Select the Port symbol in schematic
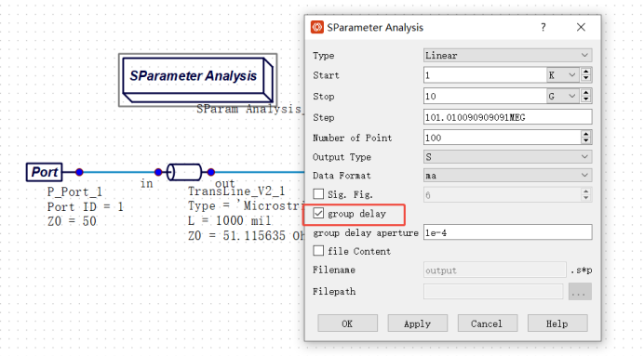Screen dimensions: 644x356 coord(45,172)
